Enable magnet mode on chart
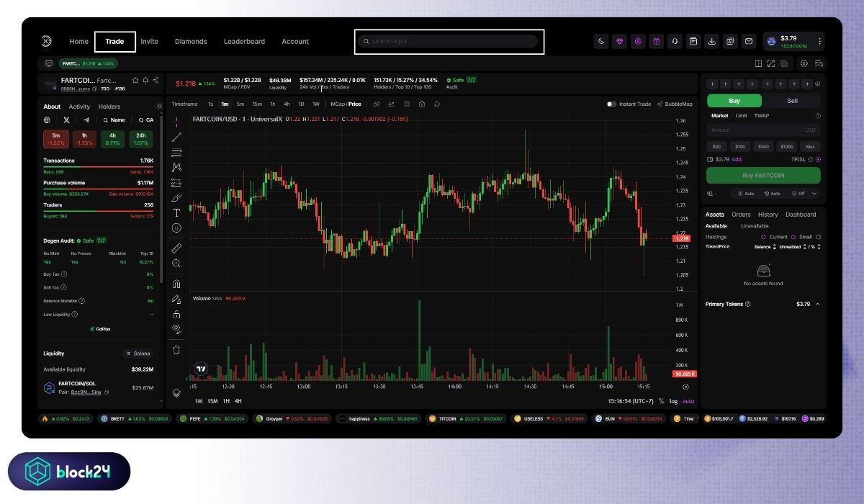 (176, 283)
